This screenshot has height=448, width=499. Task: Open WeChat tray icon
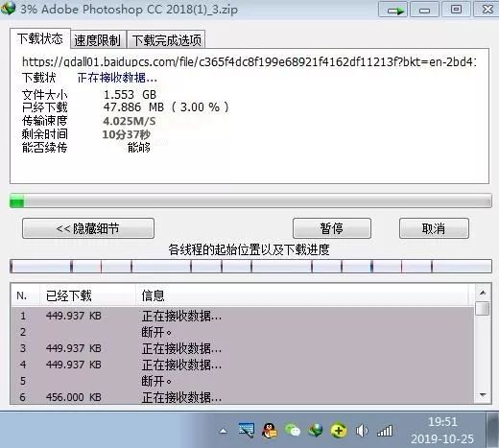pos(293,430)
